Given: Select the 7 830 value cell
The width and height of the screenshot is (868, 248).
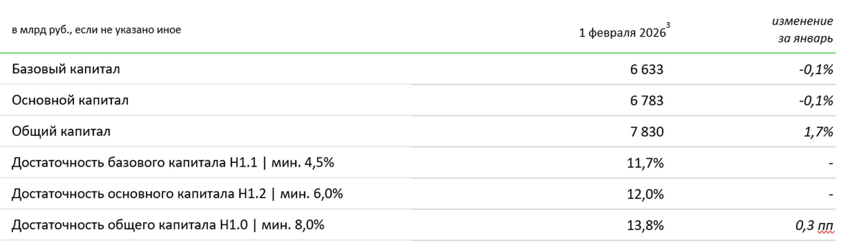Looking at the screenshot, I should [x=647, y=132].
